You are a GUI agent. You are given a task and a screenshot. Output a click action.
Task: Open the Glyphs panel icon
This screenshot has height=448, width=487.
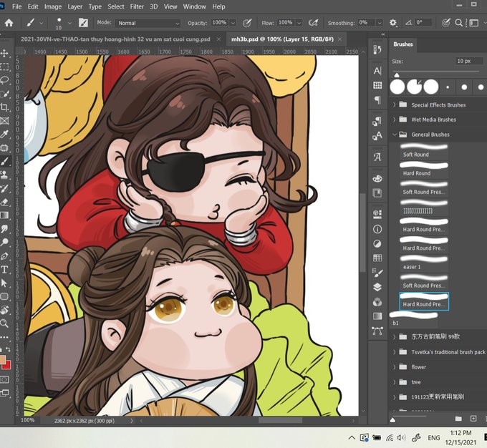click(377, 157)
